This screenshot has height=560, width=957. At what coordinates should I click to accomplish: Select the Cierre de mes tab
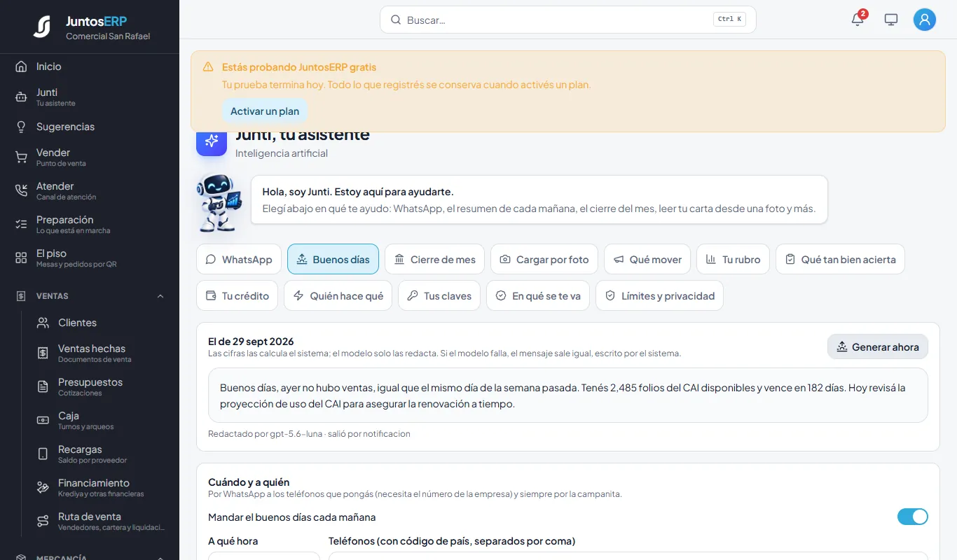tap(434, 259)
